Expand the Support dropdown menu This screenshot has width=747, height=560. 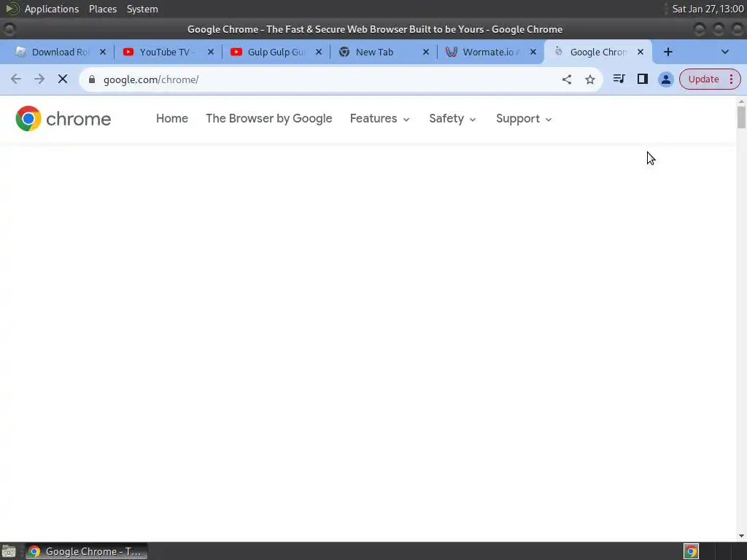[524, 119]
